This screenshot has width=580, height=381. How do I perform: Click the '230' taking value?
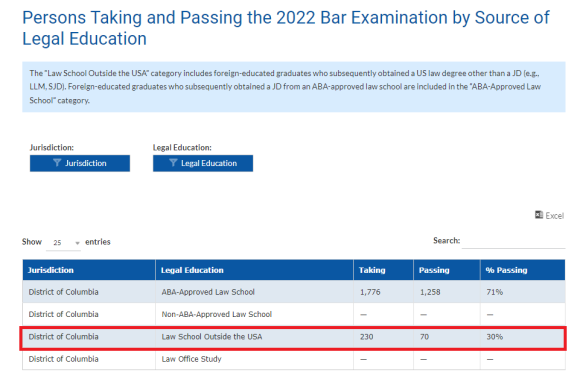pos(367,337)
